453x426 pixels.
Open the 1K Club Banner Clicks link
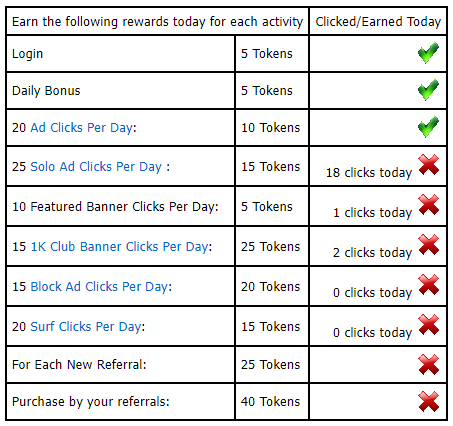pos(120,247)
